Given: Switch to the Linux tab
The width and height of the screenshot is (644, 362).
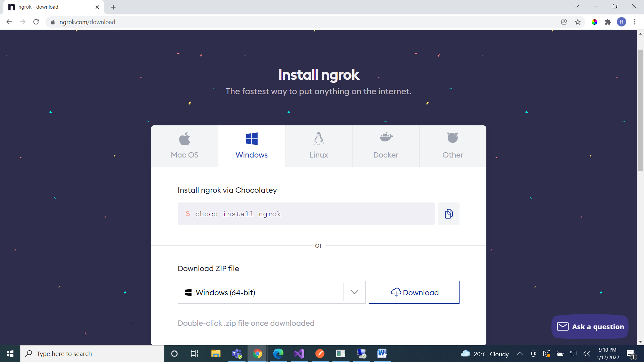Looking at the screenshot, I should (x=319, y=146).
